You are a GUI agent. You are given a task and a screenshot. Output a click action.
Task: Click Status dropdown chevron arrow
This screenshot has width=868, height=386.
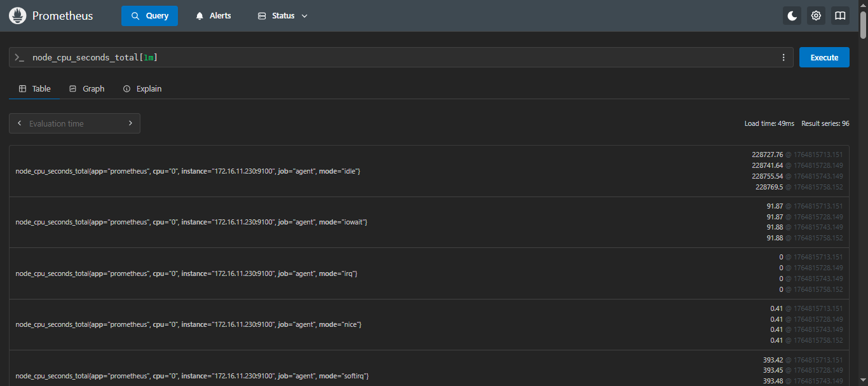(304, 16)
